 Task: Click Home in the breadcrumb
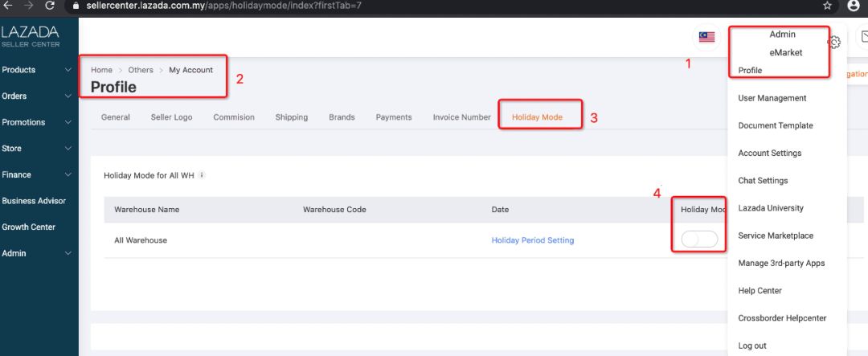pyautogui.click(x=101, y=70)
